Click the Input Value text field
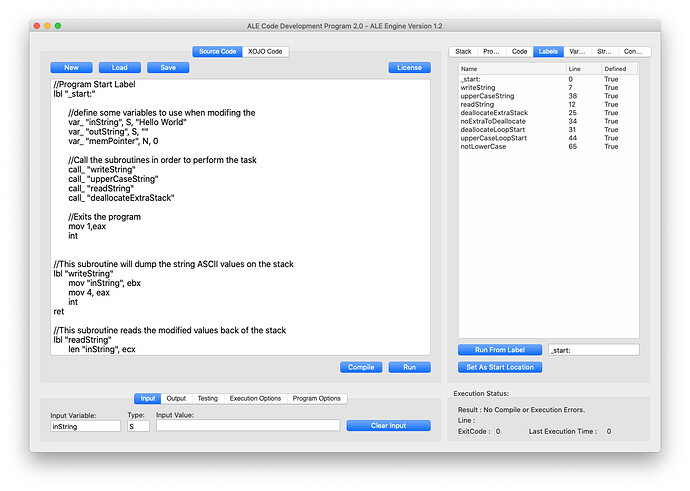Image resolution: width=690 pixels, height=491 pixels. [247, 426]
